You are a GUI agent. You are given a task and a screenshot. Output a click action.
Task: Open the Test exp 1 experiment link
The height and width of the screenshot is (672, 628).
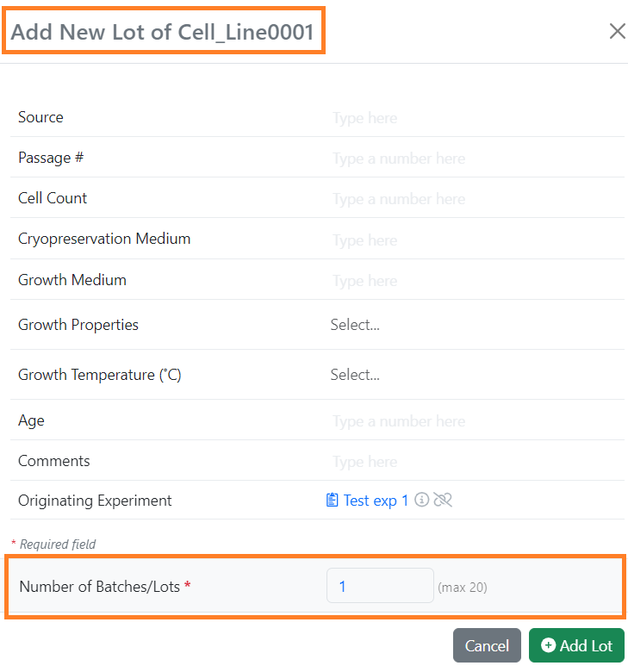pos(376,501)
